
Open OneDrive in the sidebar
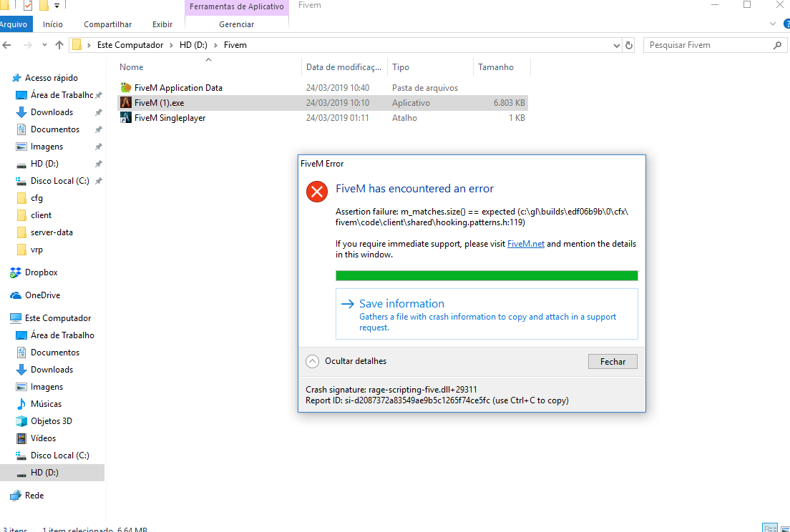coord(42,295)
